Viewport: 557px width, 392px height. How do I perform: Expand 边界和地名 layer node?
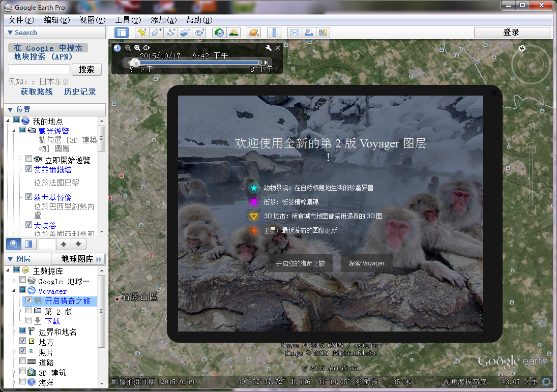pos(14,331)
